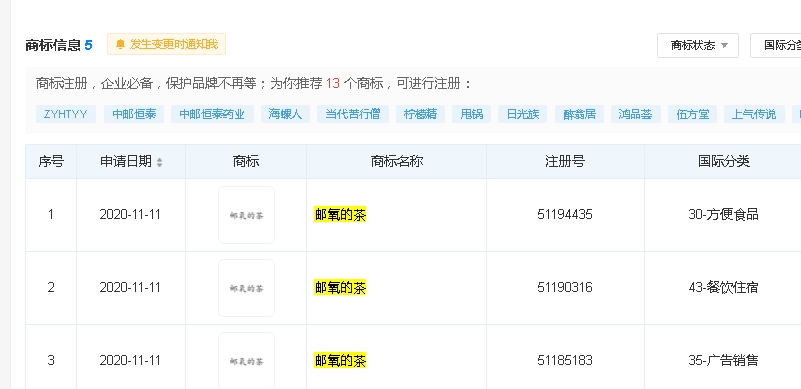The width and height of the screenshot is (801, 389).
Task: Click the 发生变更时通知我 notification button
Action: [x=166, y=44]
